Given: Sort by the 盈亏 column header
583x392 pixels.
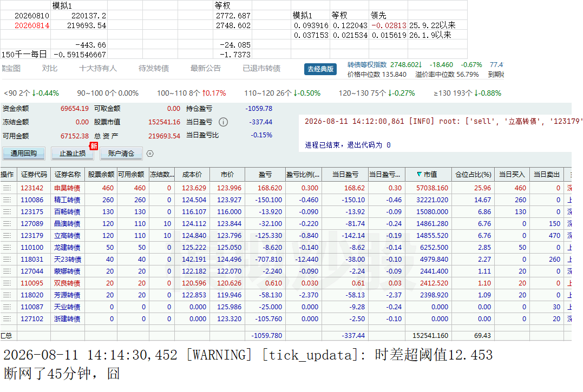Looking at the screenshot, I should coord(265,175).
